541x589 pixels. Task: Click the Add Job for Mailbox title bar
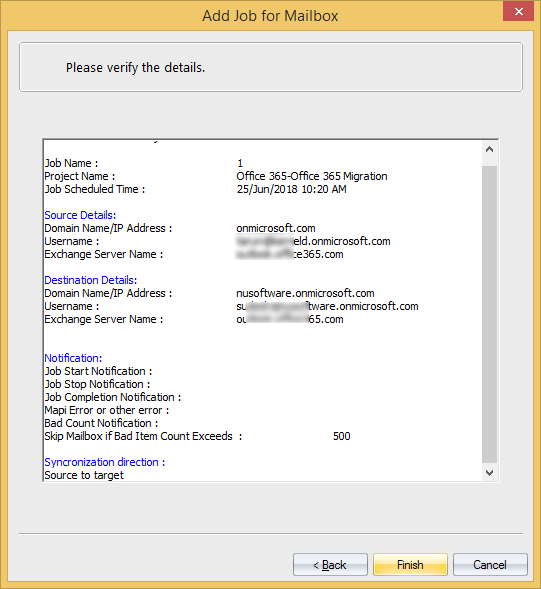coord(270,16)
